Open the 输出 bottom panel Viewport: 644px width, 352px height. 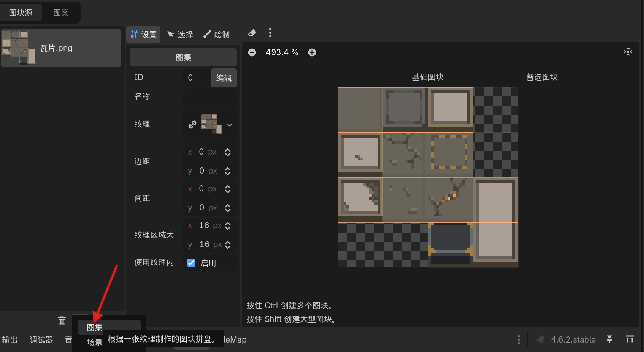pyautogui.click(x=10, y=339)
